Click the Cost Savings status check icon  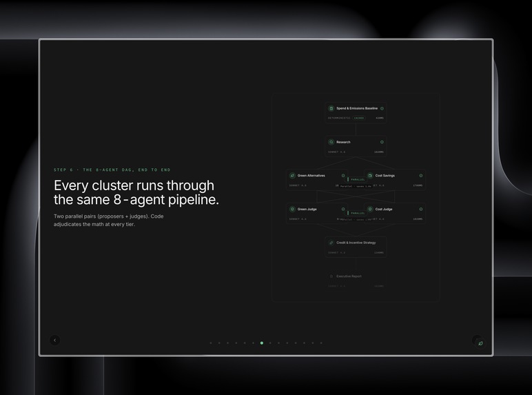421,176
